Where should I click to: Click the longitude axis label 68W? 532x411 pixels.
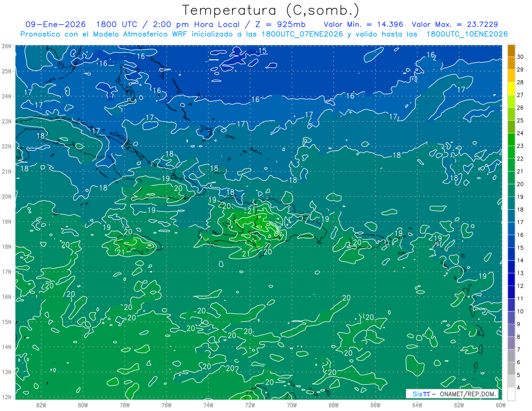[x=334, y=405]
